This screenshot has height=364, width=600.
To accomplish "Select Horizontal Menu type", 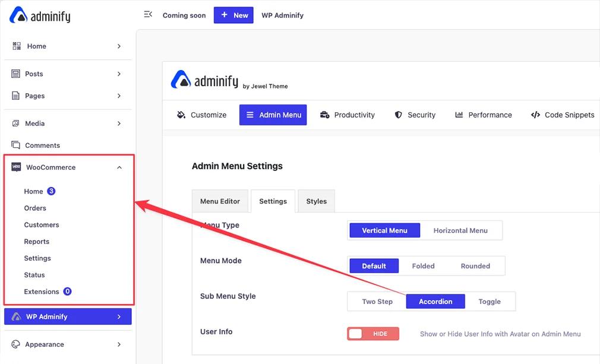I will tap(460, 230).
